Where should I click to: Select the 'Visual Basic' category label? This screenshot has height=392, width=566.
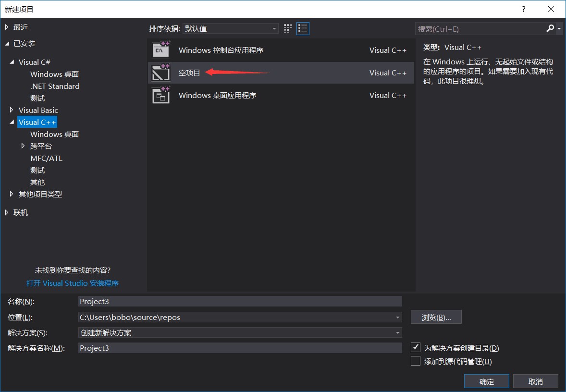point(38,110)
